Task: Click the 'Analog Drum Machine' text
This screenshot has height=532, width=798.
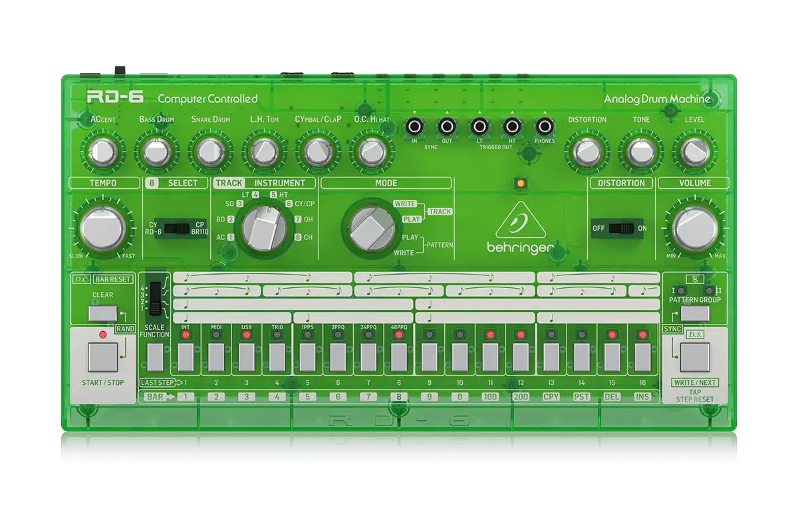Action: [657, 99]
